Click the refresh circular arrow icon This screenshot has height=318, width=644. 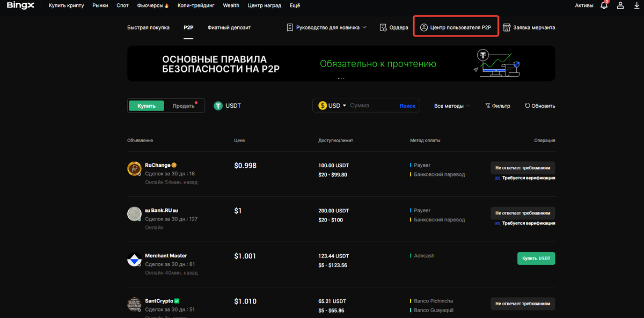[x=527, y=106]
